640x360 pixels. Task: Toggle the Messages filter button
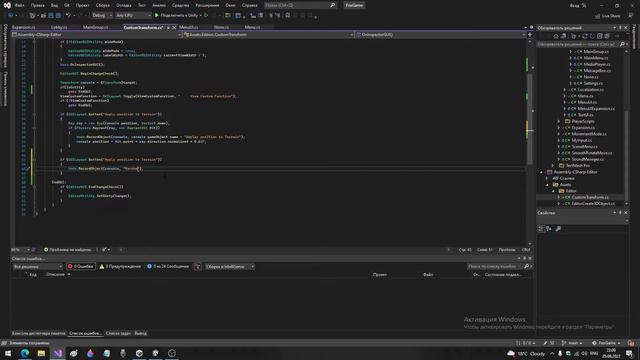coord(168,267)
